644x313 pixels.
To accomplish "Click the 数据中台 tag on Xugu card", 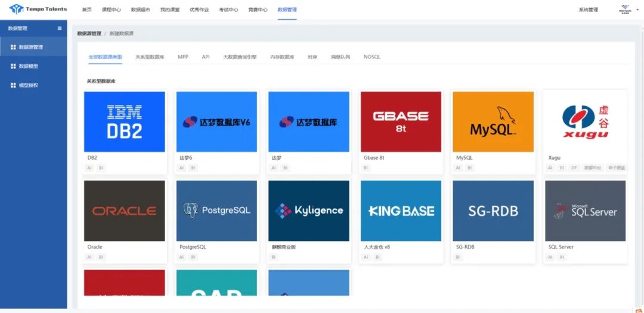I will 593,168.
